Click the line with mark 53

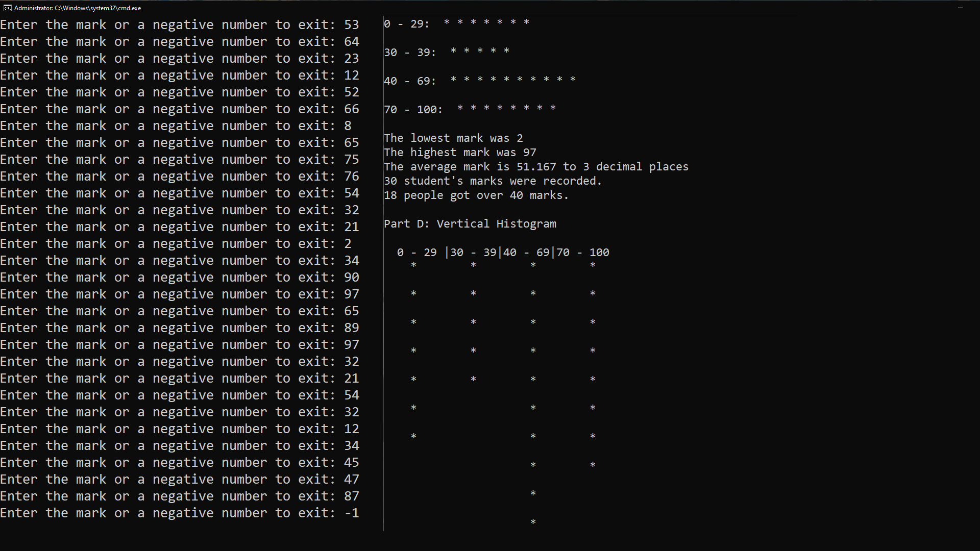coord(180,25)
